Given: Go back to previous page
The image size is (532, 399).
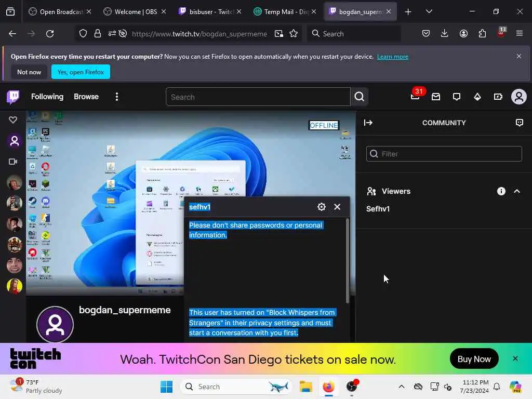Looking at the screenshot, I should click(x=12, y=34).
